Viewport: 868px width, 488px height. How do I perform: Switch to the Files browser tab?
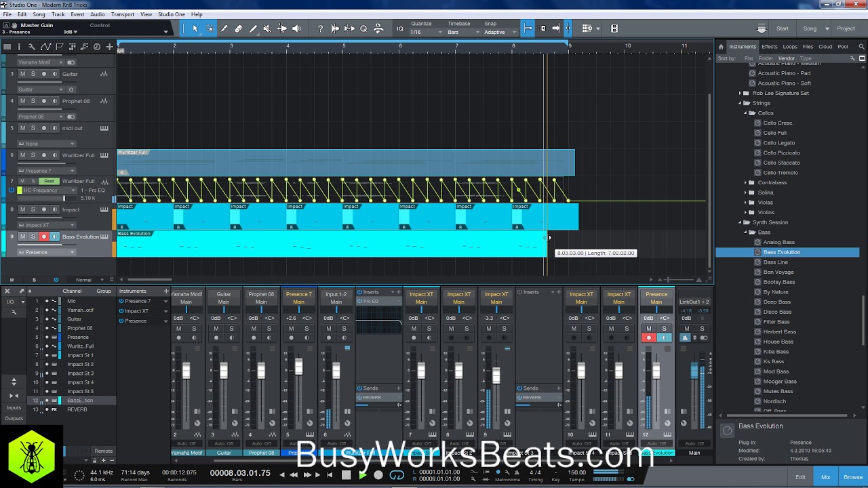click(808, 47)
